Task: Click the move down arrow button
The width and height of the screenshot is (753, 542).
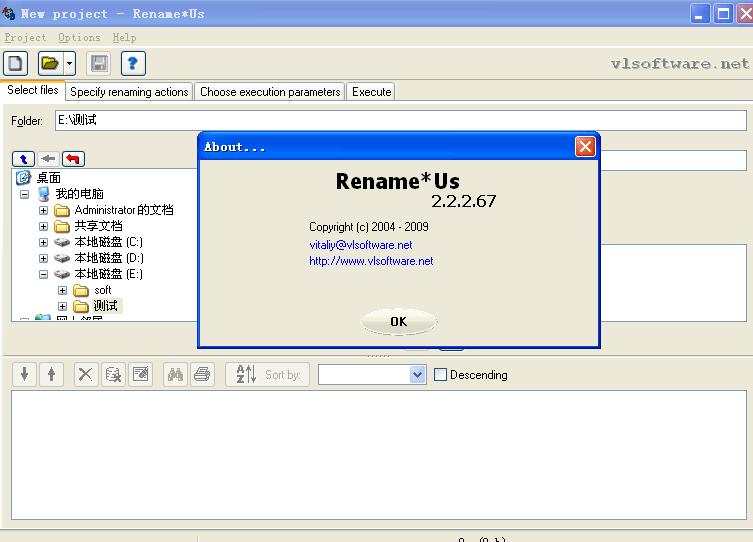Action: [24, 374]
